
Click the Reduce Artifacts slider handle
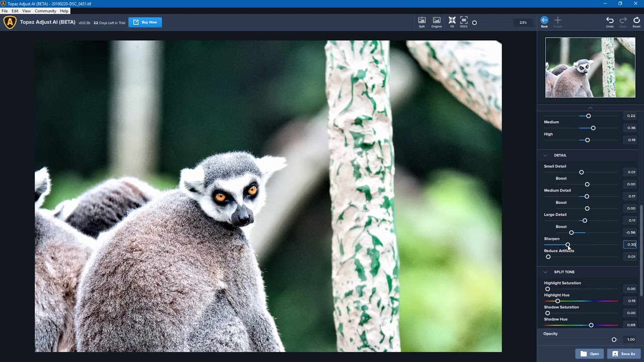tap(548, 257)
